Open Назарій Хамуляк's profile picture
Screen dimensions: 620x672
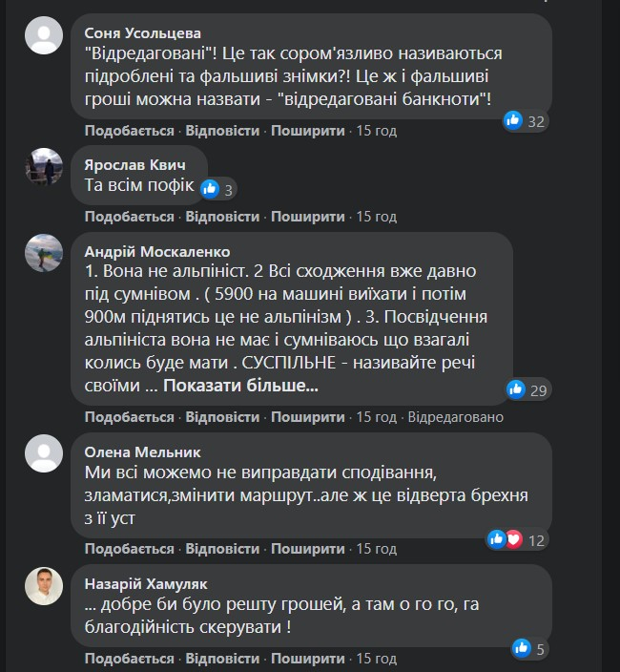pyautogui.click(x=44, y=585)
